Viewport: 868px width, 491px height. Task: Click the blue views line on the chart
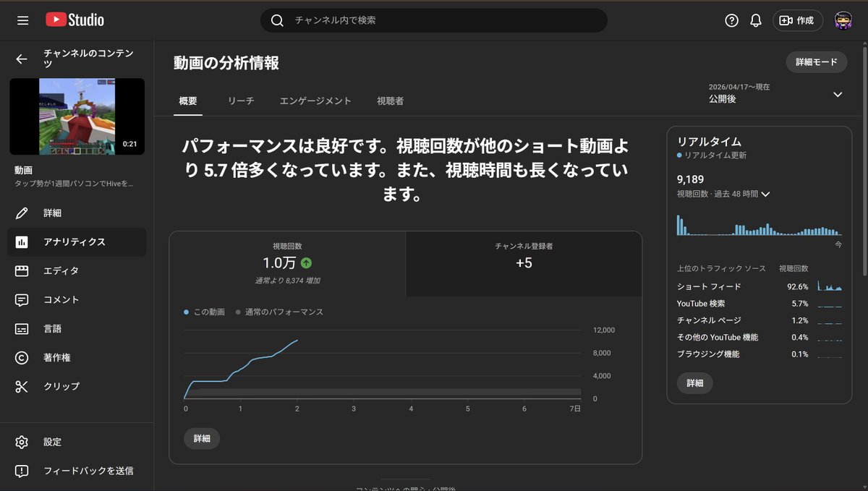click(x=242, y=370)
